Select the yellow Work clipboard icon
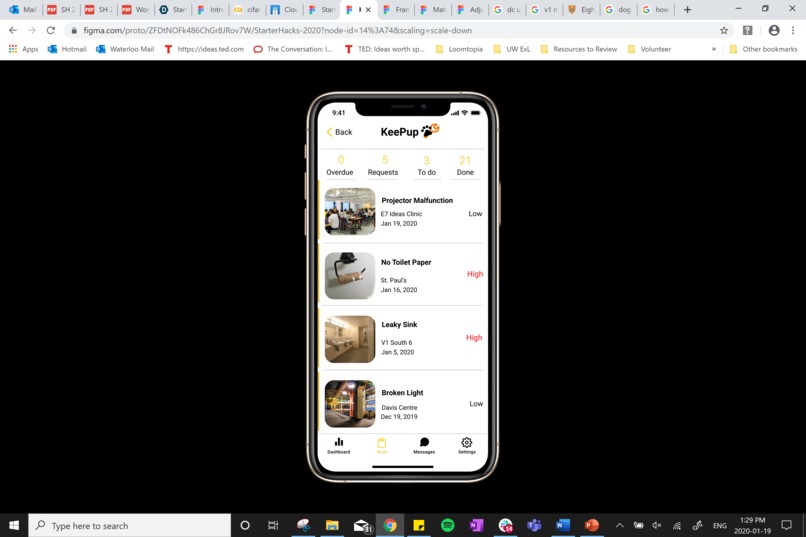 coord(381,445)
